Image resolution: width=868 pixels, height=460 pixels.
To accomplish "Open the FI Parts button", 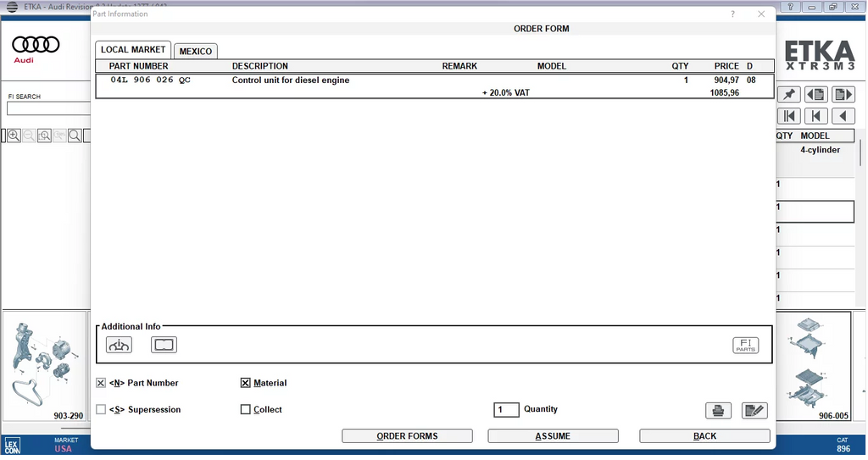I will [745, 345].
